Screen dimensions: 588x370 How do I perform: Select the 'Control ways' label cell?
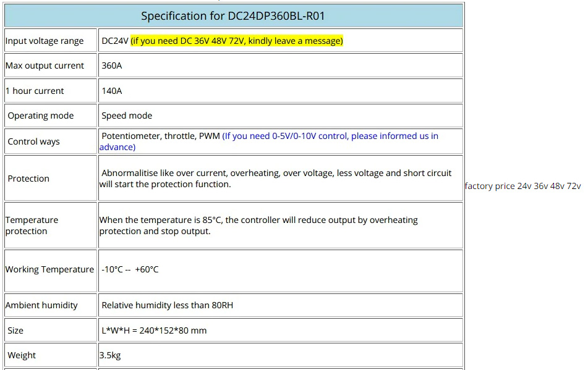[x=51, y=141]
